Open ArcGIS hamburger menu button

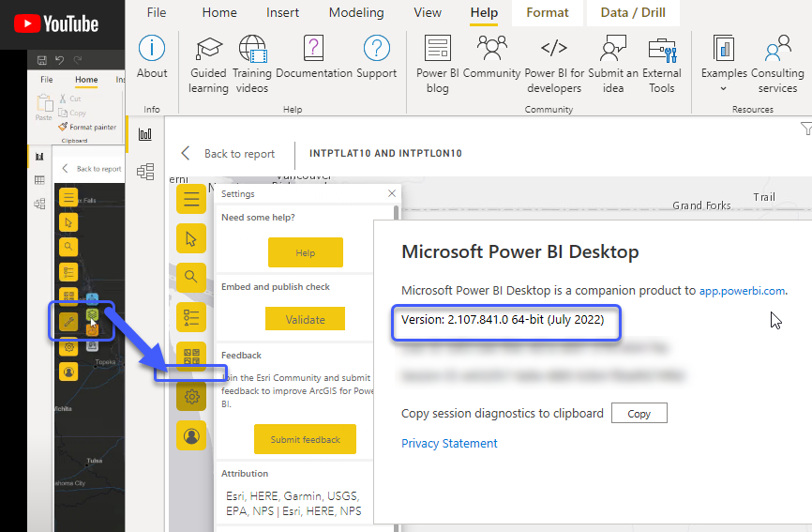191,199
